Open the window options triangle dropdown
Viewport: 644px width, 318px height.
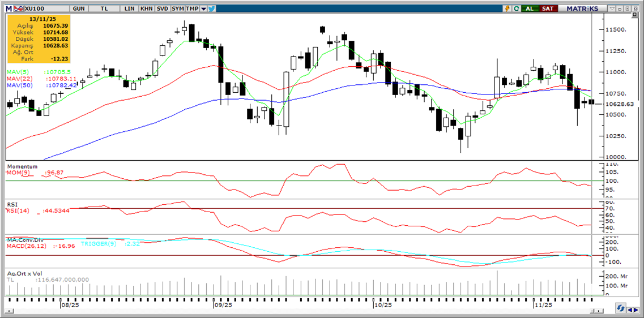[x=613, y=8]
